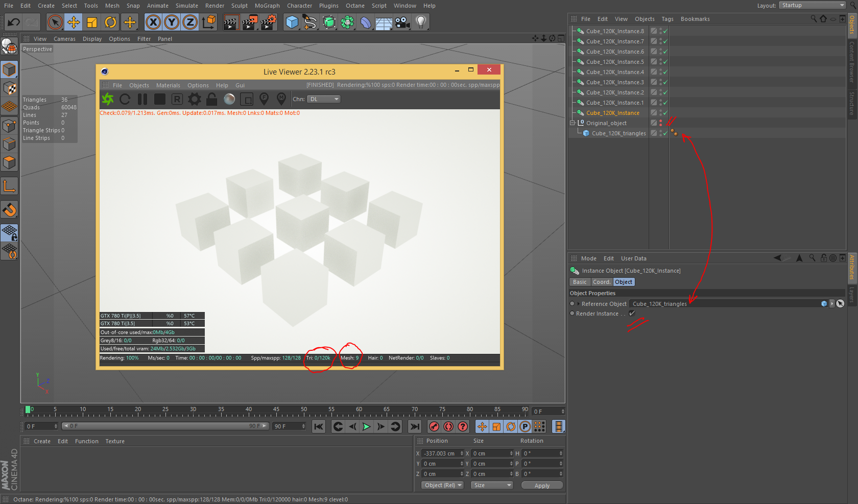Play the animation forward
This screenshot has width=858, height=504.
click(366, 426)
